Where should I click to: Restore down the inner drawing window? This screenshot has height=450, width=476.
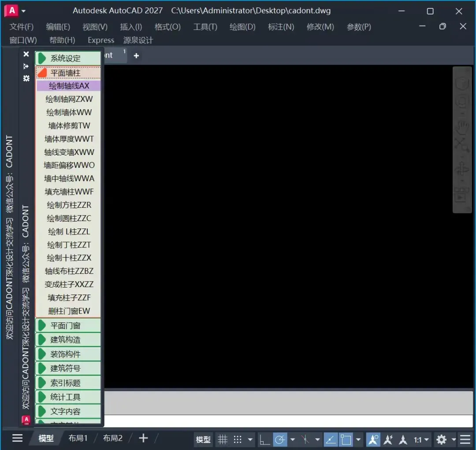(x=443, y=26)
